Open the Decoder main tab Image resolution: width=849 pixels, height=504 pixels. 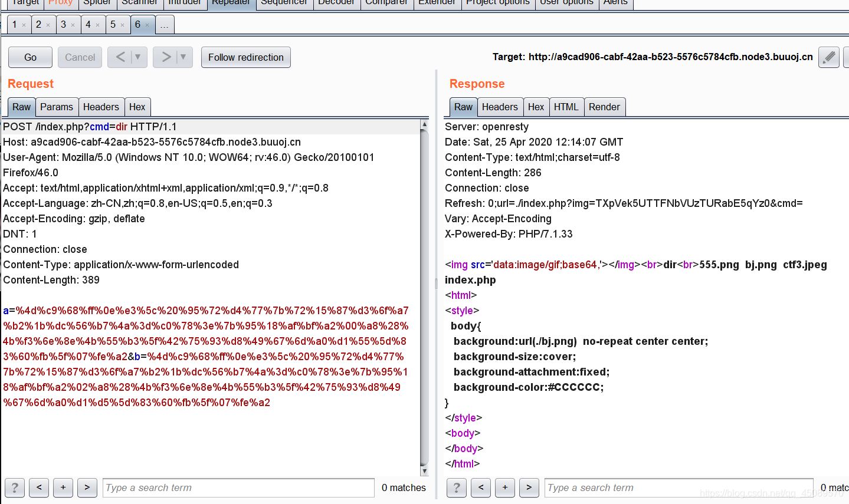click(x=336, y=3)
